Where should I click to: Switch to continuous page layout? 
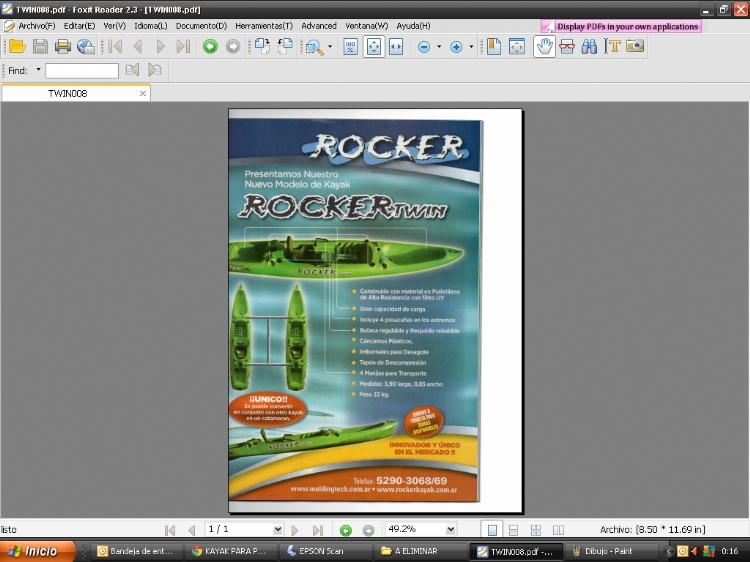[513, 529]
